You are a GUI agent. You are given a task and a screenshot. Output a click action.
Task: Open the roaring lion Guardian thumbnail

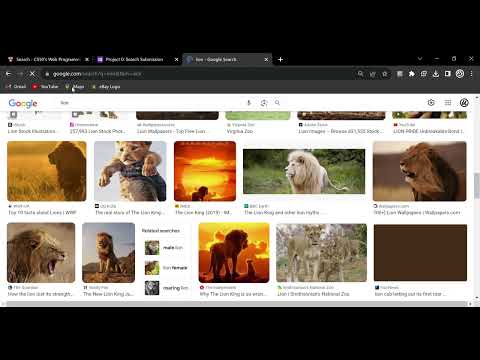41,253
